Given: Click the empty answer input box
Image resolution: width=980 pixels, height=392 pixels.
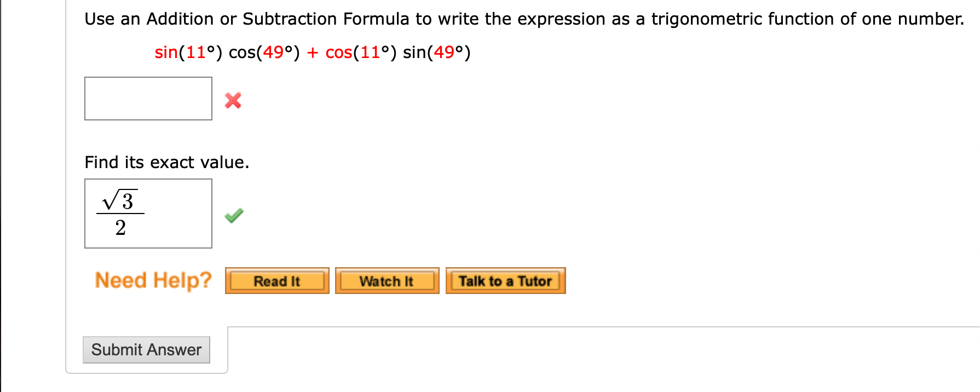Looking at the screenshot, I should coord(148,99).
